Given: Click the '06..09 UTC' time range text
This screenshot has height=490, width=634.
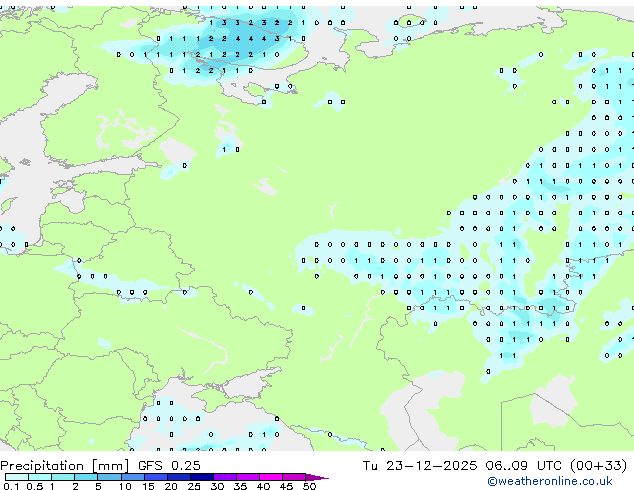Looking at the screenshot, I should click(x=524, y=466).
